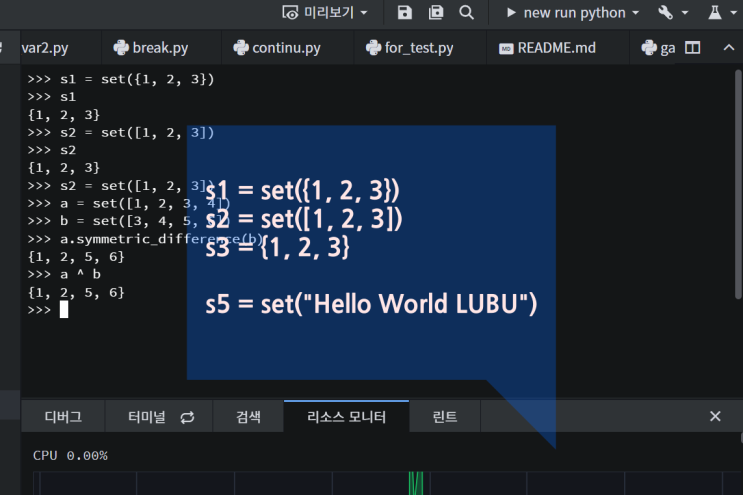Restart terminal with the refresh icon

click(187, 417)
